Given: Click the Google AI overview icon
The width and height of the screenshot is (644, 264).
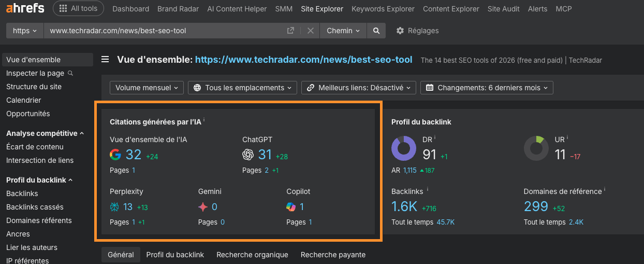Looking at the screenshot, I should point(115,155).
